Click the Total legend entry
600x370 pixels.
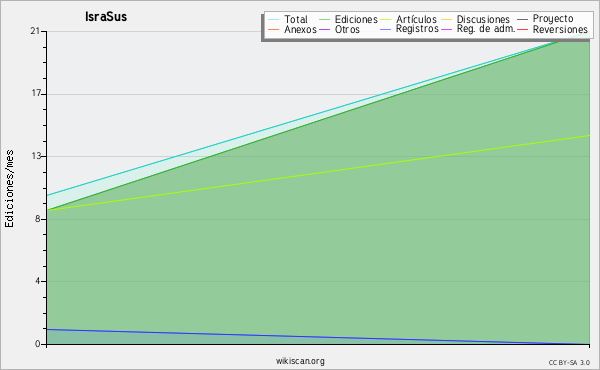click(x=296, y=19)
